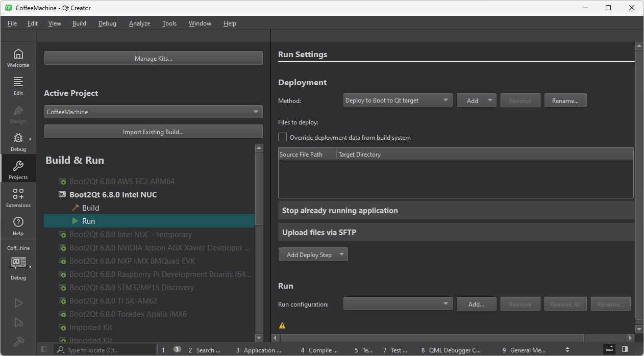Open the Help mode
This screenshot has height=356, width=644.
18,225
